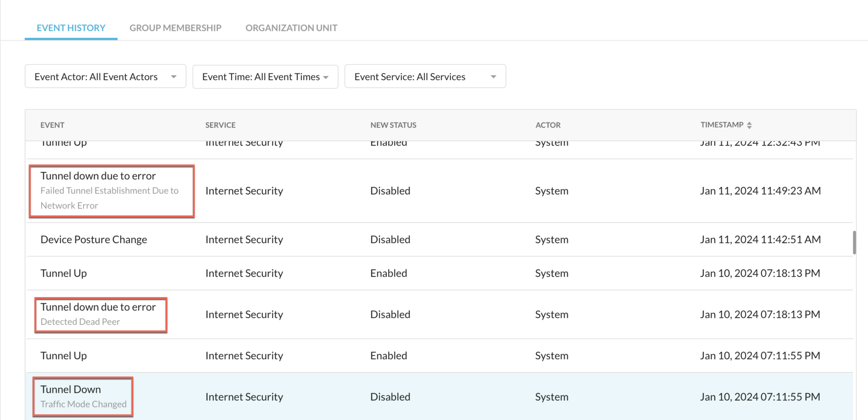The width and height of the screenshot is (868, 420).
Task: Click the Event column header
Action: pos(53,125)
